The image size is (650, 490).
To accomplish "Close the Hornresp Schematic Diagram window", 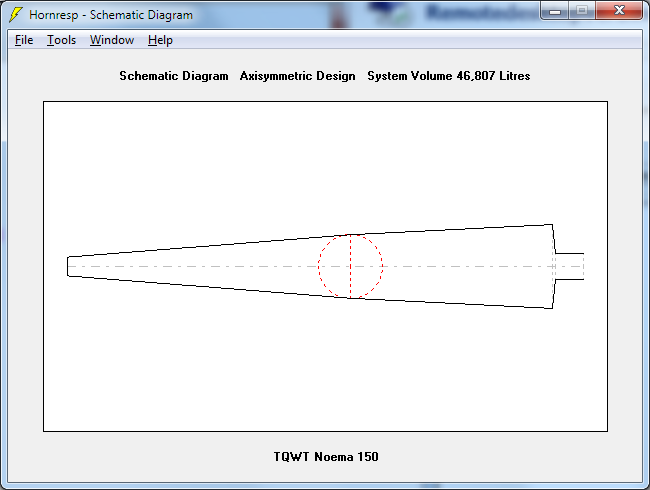I will tap(619, 10).
